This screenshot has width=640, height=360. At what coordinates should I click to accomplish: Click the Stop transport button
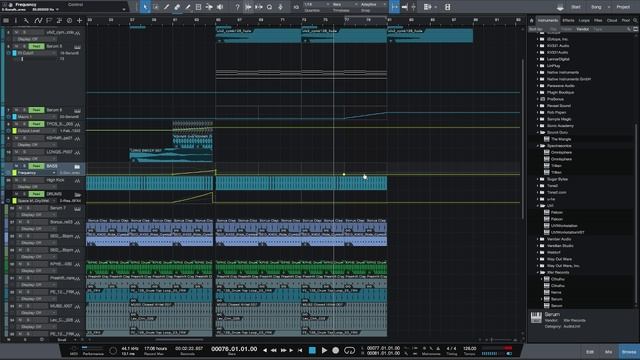(312, 350)
